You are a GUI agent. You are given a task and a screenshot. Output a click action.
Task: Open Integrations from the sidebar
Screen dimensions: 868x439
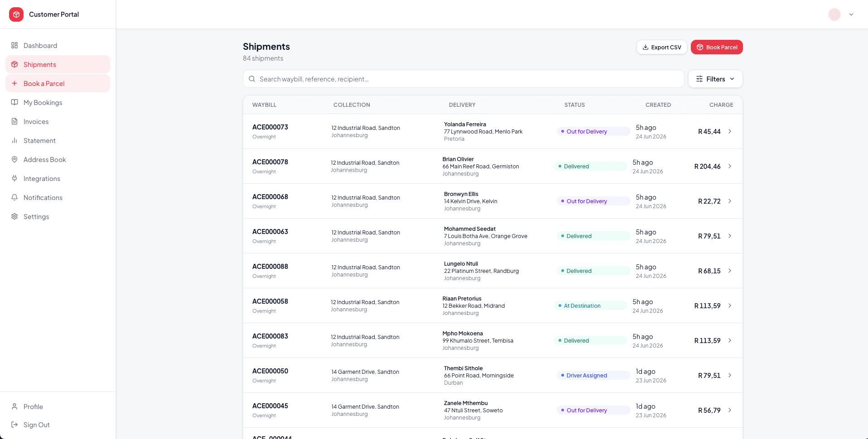tap(58, 178)
